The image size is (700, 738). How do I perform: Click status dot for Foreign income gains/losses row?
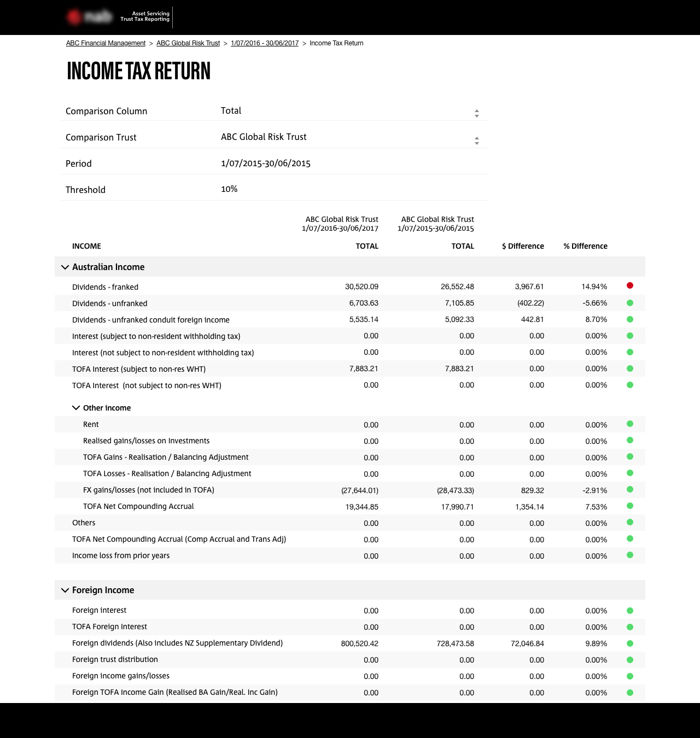(630, 676)
